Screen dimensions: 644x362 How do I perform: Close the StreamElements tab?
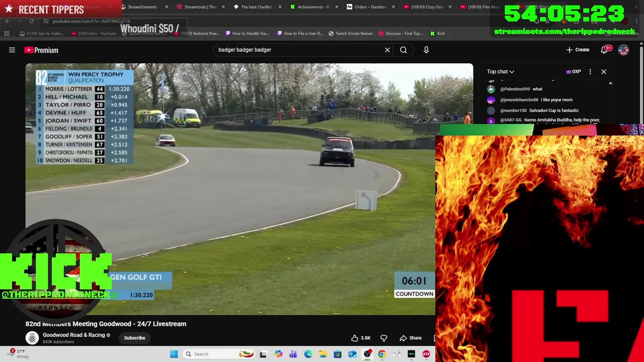167,7
